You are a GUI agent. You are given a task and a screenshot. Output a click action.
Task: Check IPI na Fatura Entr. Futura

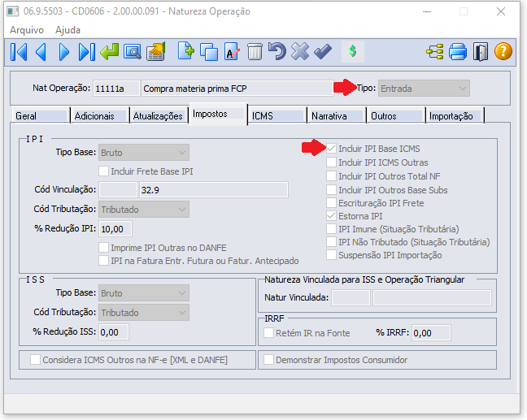[x=103, y=261]
